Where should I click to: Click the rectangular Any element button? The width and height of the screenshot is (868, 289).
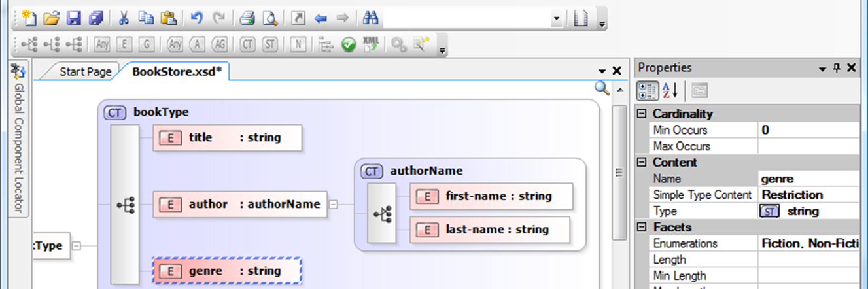(x=102, y=44)
